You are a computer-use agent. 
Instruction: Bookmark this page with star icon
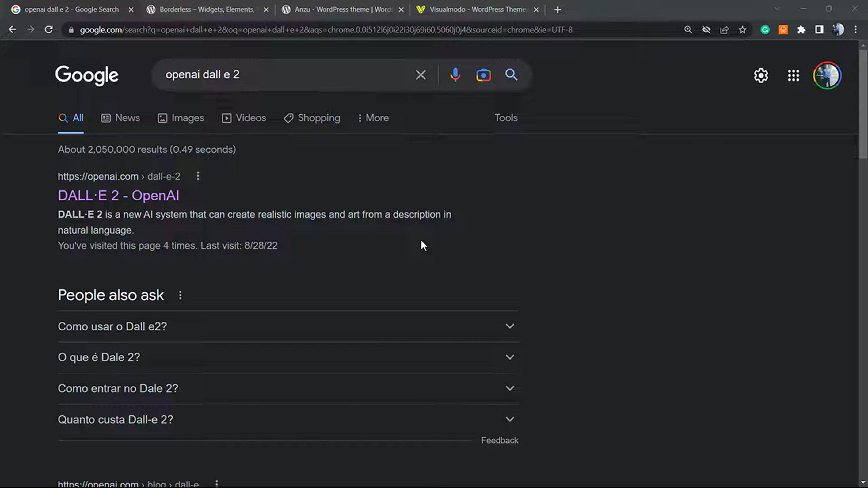[742, 30]
